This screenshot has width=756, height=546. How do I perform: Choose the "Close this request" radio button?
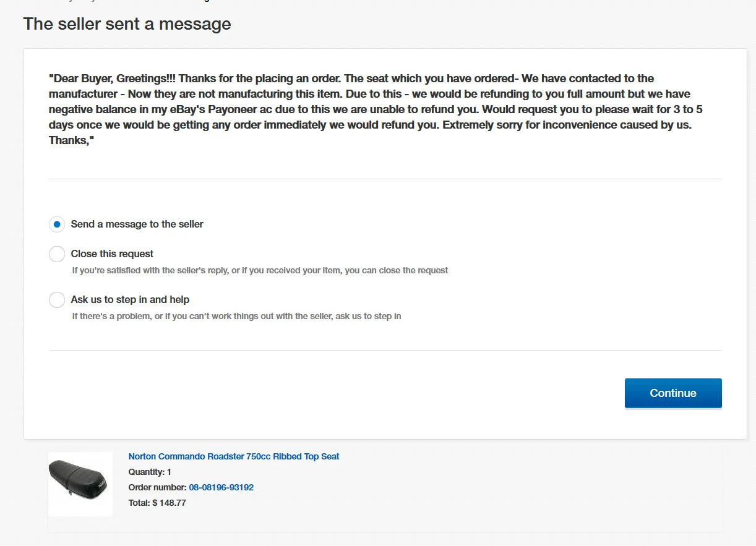(57, 254)
